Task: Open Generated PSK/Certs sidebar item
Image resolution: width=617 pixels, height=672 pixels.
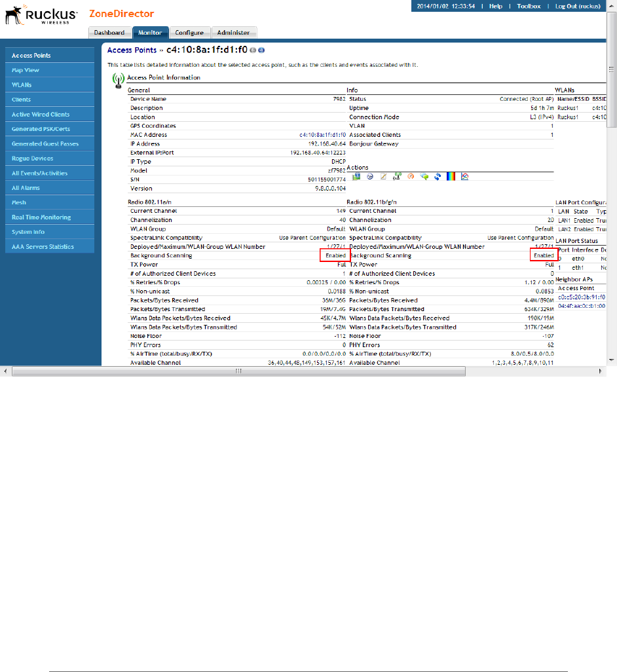Action: [x=50, y=129]
